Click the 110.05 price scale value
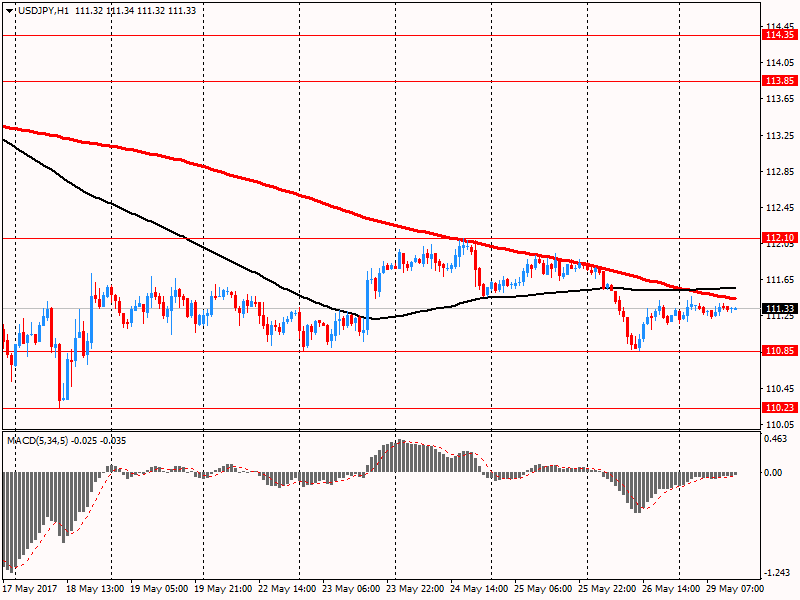The height and width of the screenshot is (600, 800). (x=780, y=424)
